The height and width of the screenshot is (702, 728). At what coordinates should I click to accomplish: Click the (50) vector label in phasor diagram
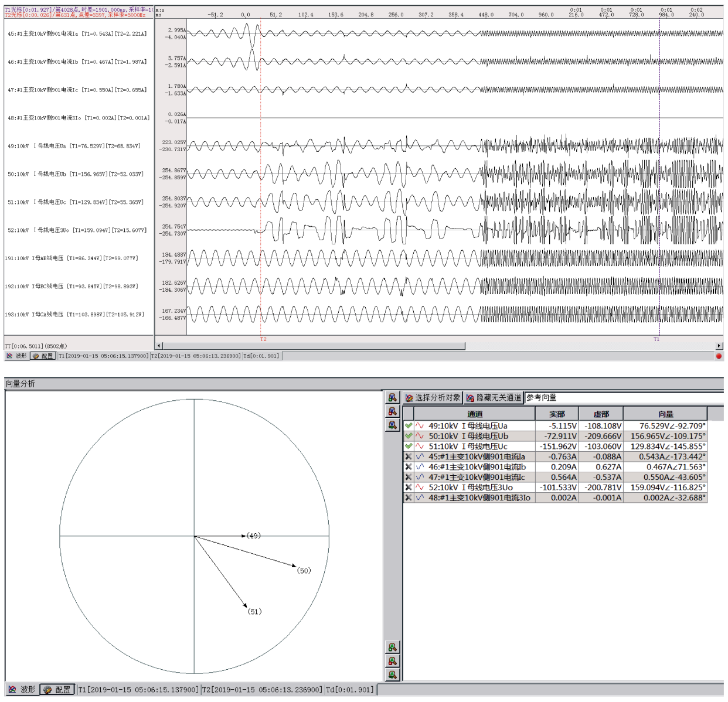[x=304, y=571]
